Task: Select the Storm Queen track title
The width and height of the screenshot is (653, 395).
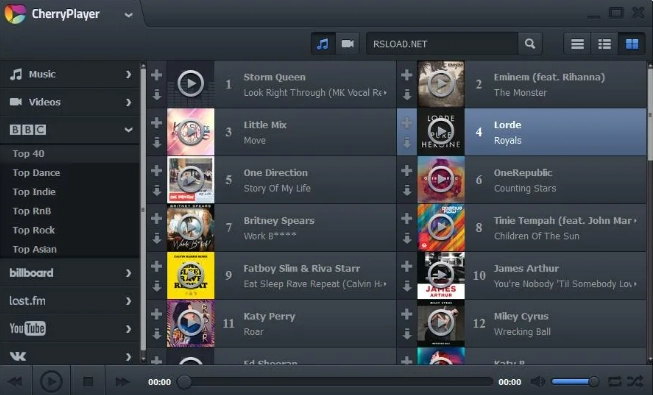Action: [274, 77]
